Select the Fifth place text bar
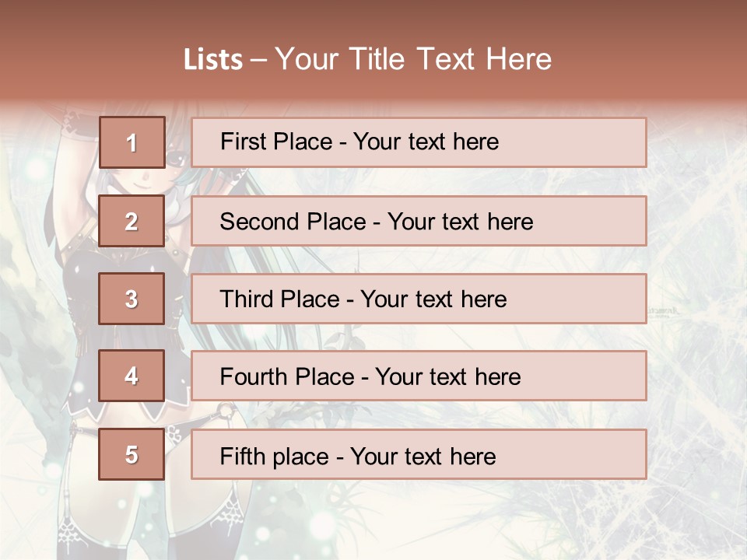The width and height of the screenshot is (747, 560). pos(419,455)
